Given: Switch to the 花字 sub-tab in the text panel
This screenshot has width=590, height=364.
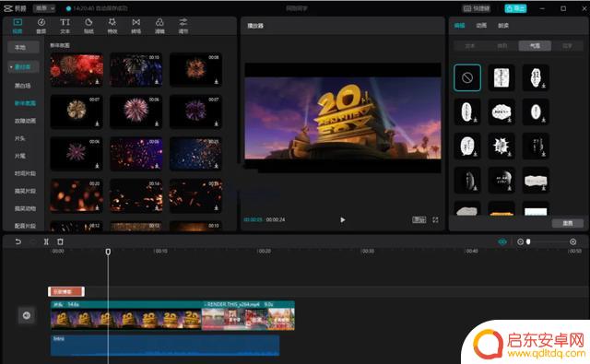Looking at the screenshot, I should tap(568, 46).
